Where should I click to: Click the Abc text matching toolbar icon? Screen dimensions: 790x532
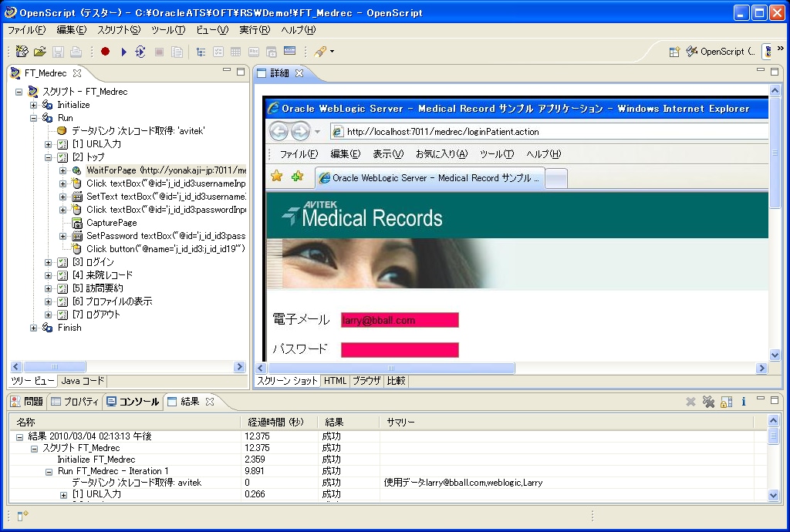click(253, 52)
